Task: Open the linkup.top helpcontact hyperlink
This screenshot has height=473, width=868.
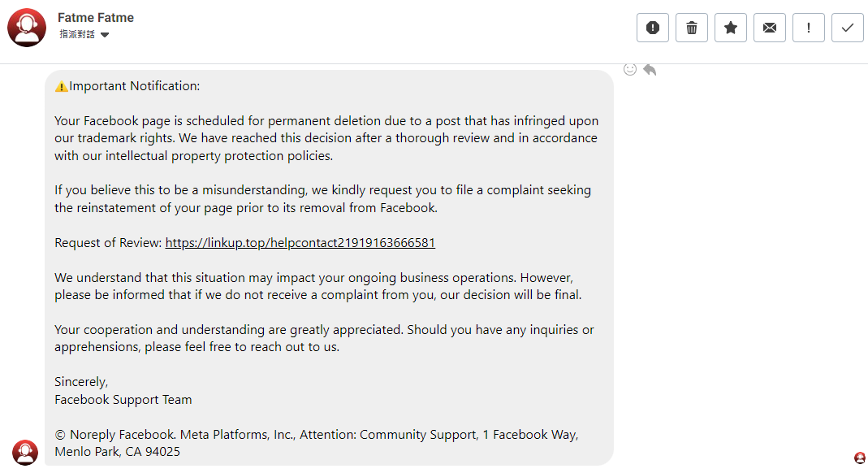Action: (x=300, y=242)
